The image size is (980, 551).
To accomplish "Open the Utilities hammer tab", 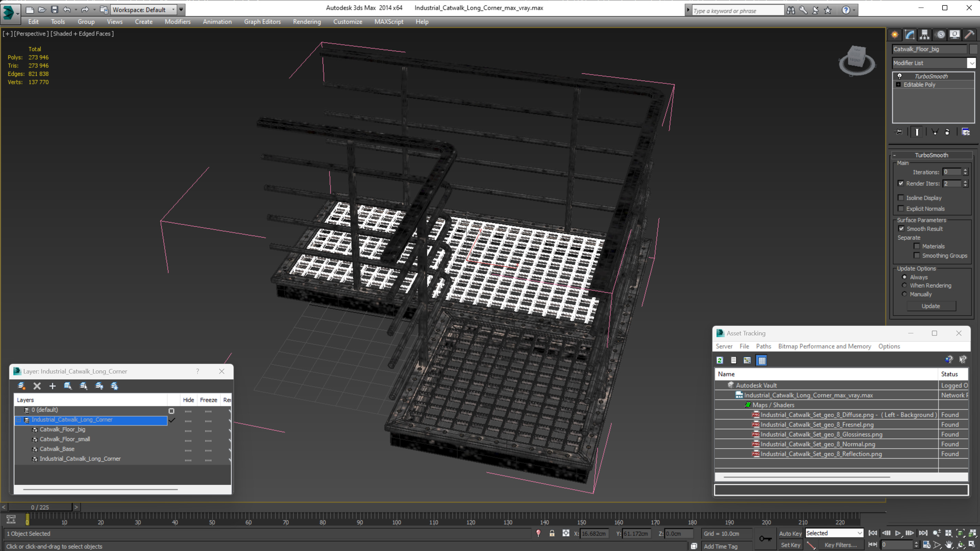I will [969, 35].
